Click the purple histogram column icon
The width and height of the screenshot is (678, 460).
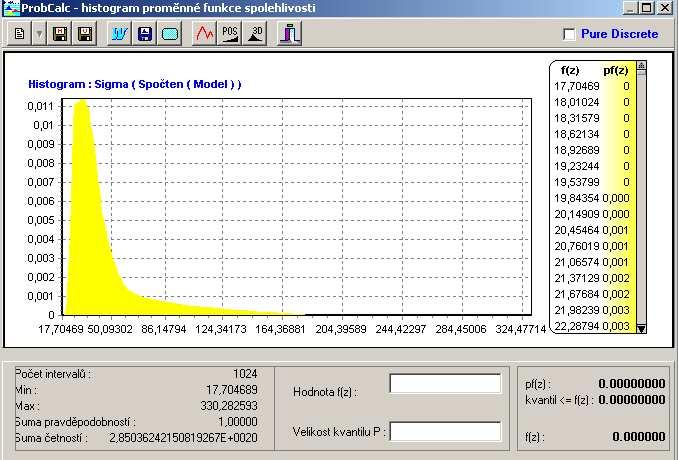click(x=289, y=34)
